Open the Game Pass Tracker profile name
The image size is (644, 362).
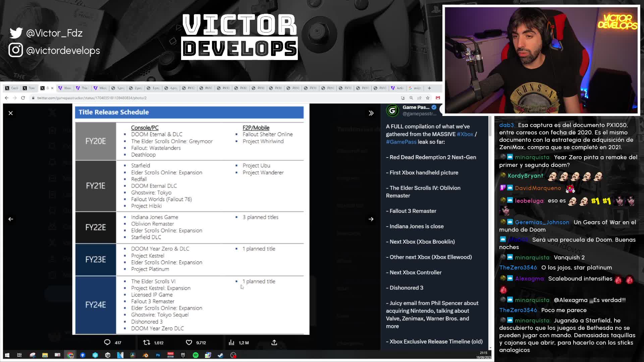tap(416, 107)
